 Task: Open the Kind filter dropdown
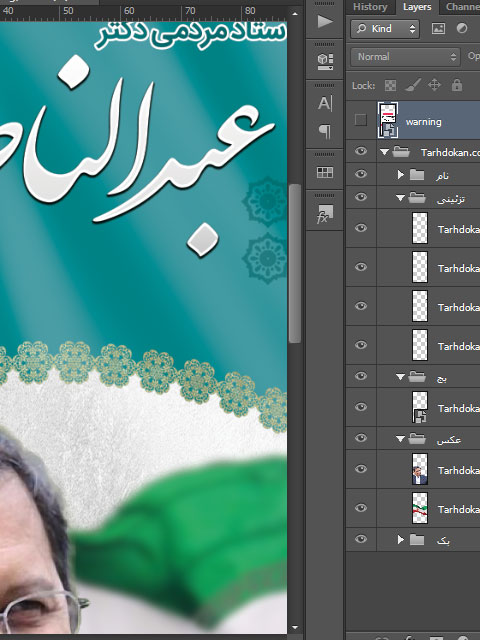pos(384,29)
